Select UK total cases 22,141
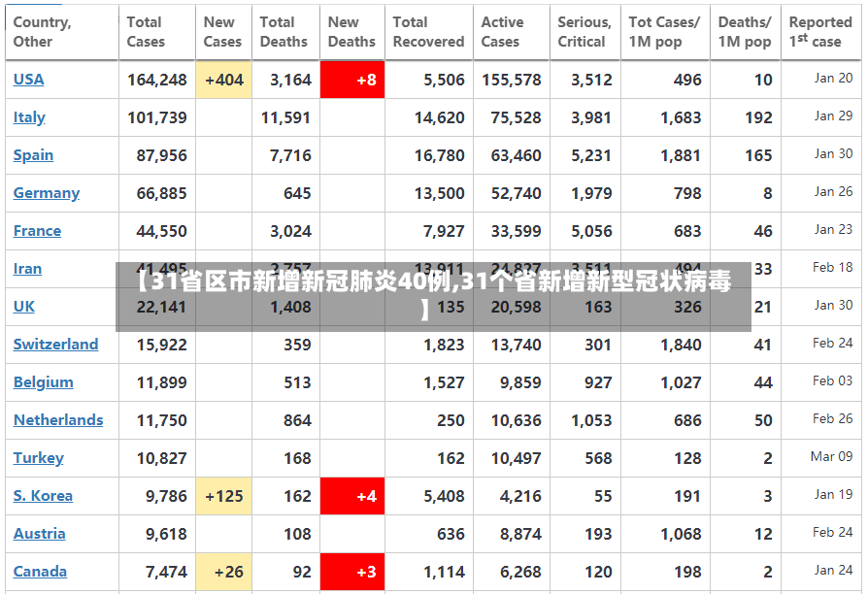 pos(161,307)
